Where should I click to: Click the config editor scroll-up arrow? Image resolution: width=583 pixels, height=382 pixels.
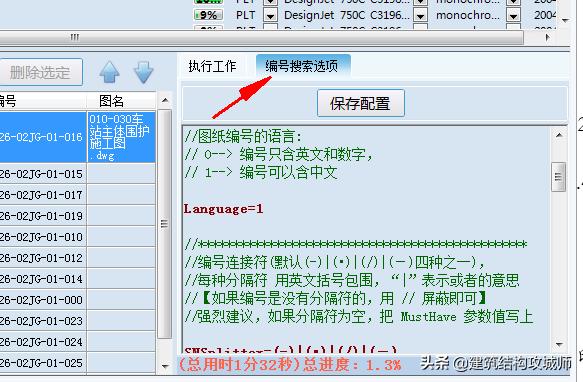coord(559,135)
